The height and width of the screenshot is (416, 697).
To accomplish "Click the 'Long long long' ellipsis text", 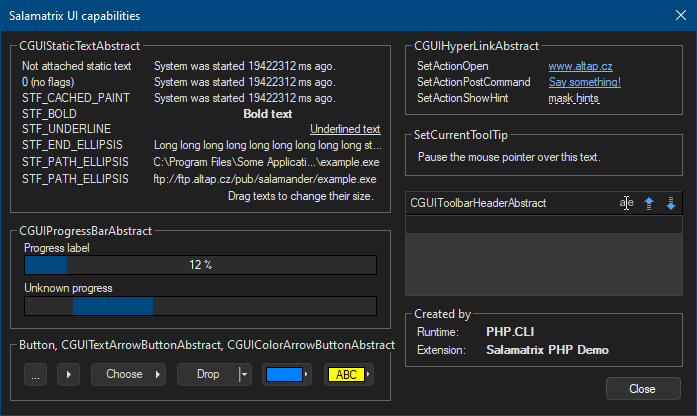I will click(268, 145).
